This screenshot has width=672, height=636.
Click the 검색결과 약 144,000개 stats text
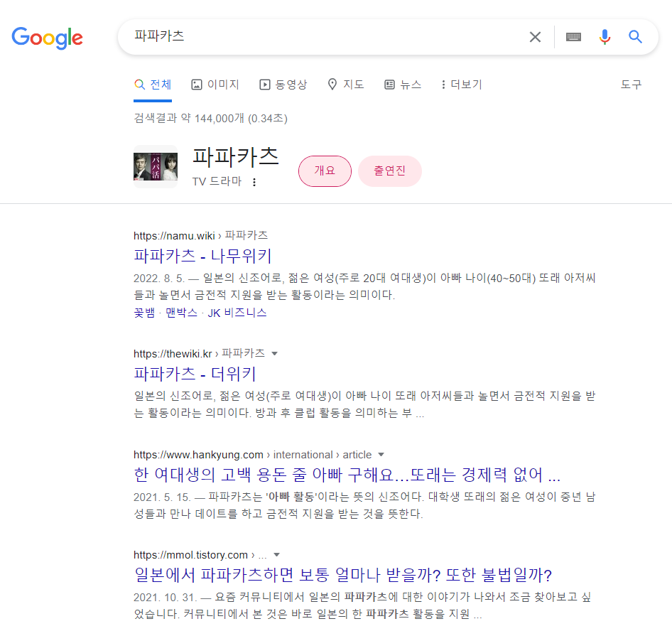point(210,119)
